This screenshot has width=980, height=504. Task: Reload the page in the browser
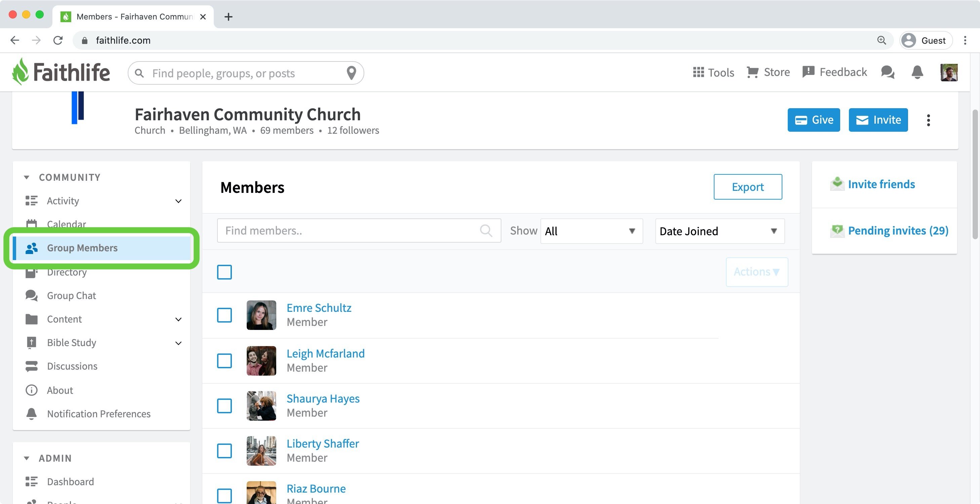pyautogui.click(x=58, y=40)
